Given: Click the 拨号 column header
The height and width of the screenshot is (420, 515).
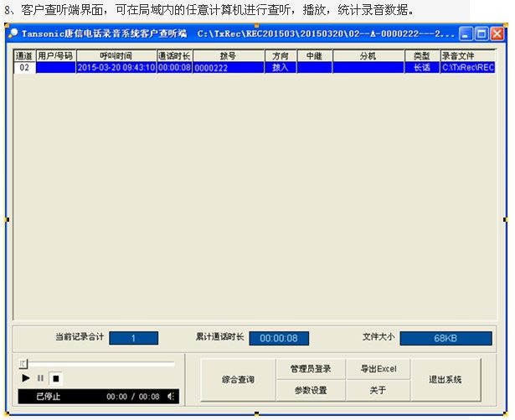Looking at the screenshot, I should click(x=229, y=56).
